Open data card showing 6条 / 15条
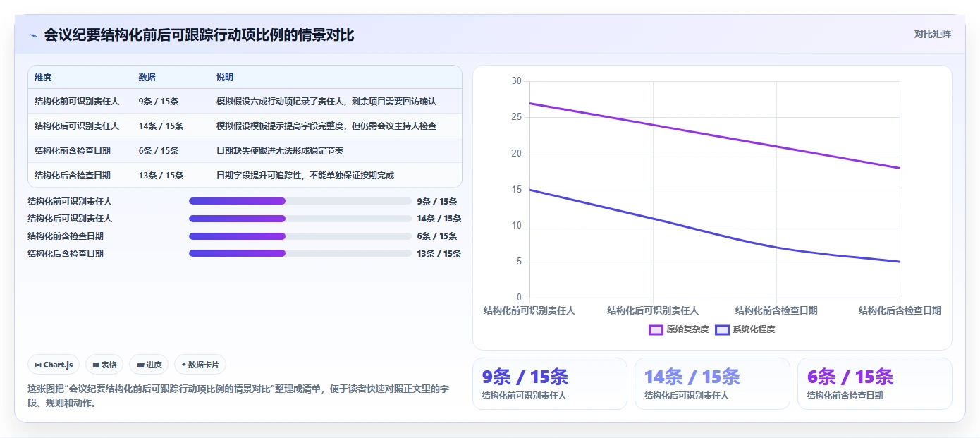This screenshot has width=980, height=438. pos(874,384)
